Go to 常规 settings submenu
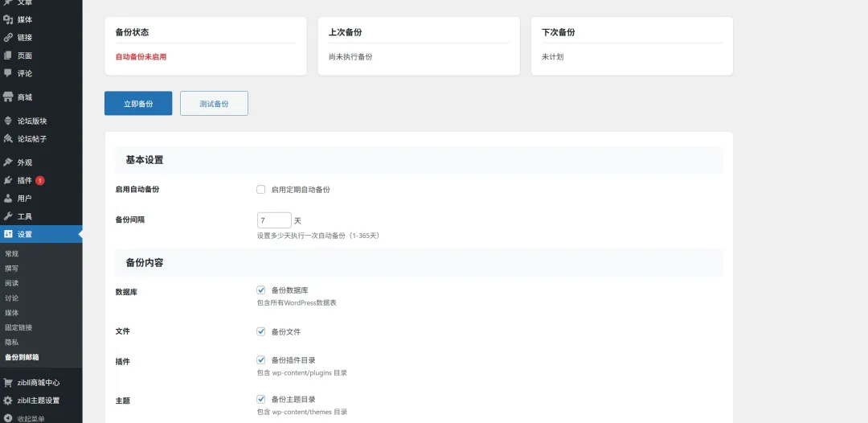Screen dimensions: 868x423 pos(11,253)
